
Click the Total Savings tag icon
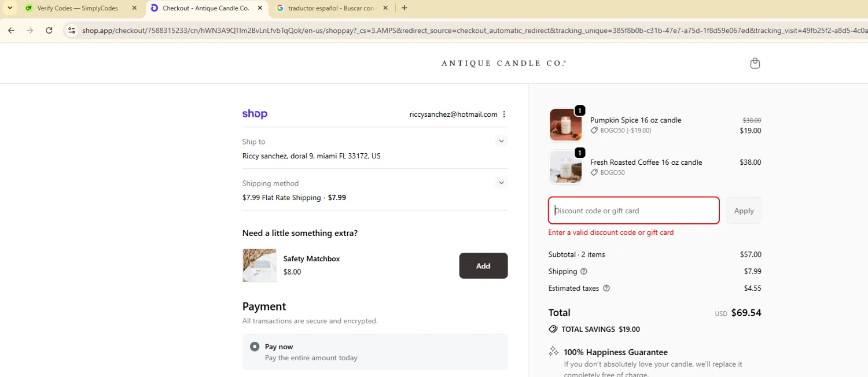pos(553,329)
